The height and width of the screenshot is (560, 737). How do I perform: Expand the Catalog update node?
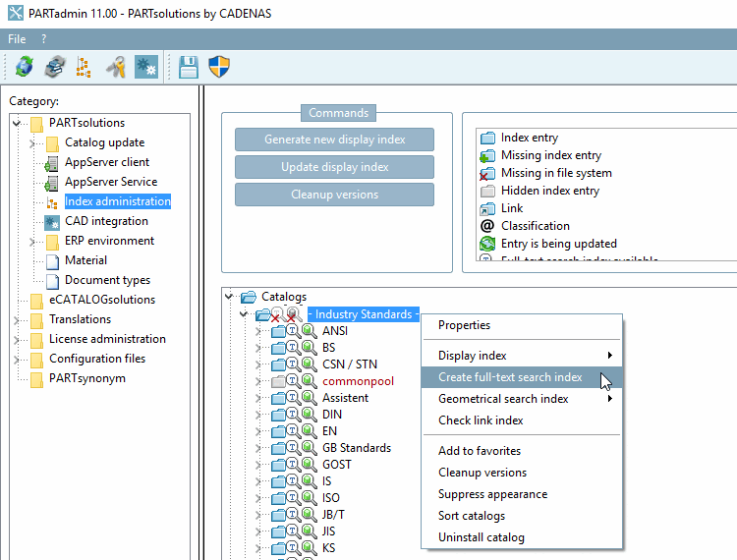click(33, 143)
